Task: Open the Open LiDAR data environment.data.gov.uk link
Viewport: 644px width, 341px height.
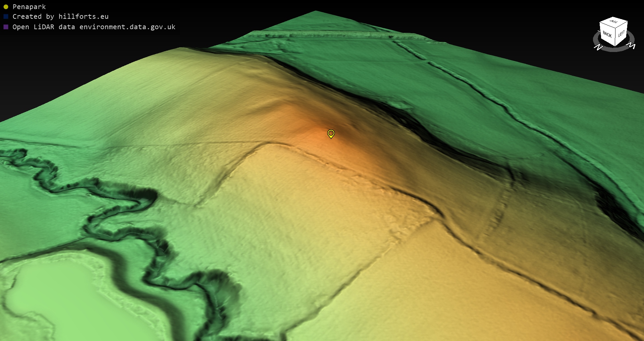Action: coord(94,27)
